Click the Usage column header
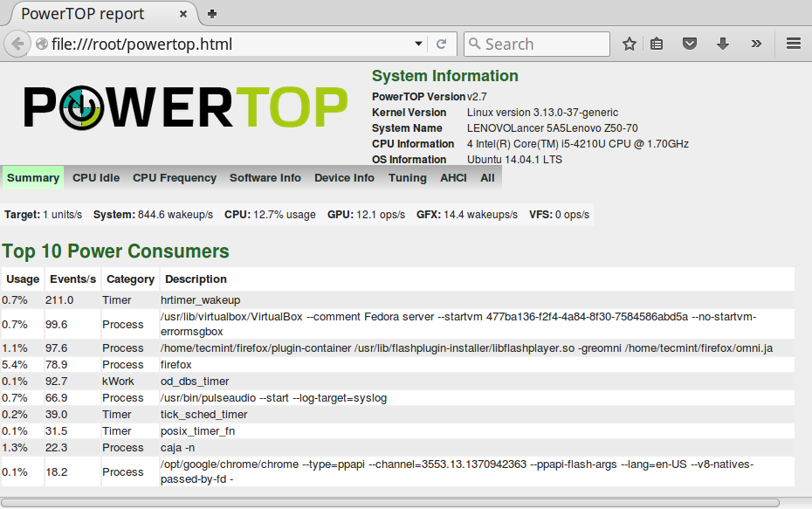 point(23,279)
